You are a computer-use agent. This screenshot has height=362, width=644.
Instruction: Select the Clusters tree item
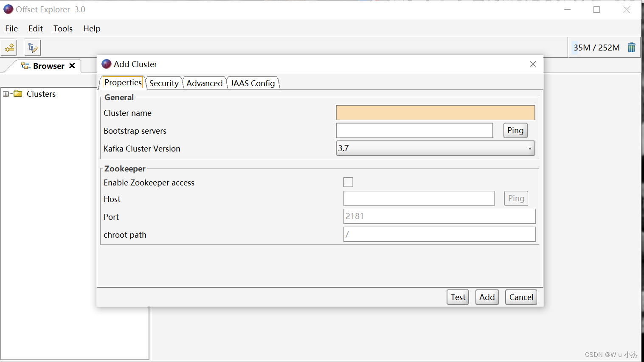pyautogui.click(x=41, y=94)
